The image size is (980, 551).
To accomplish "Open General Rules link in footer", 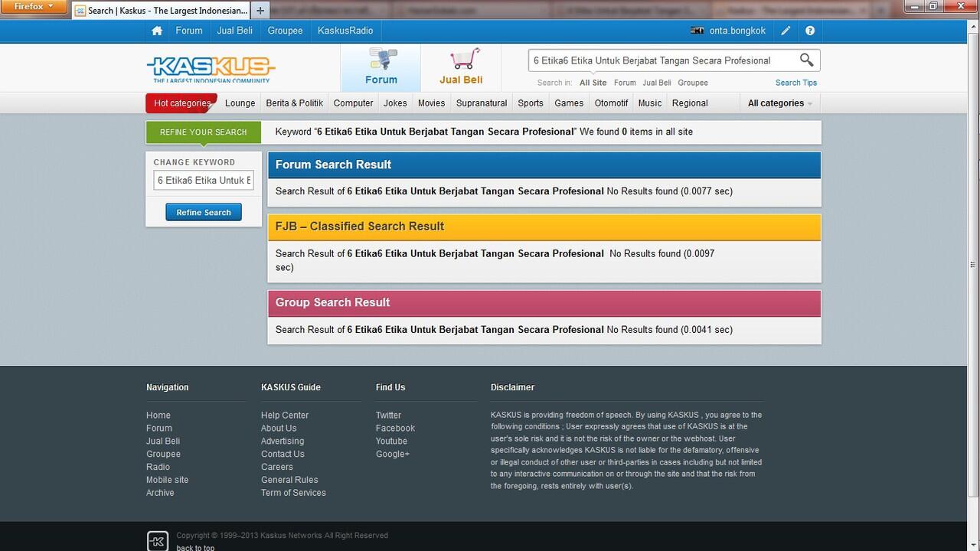I will [x=289, y=480].
